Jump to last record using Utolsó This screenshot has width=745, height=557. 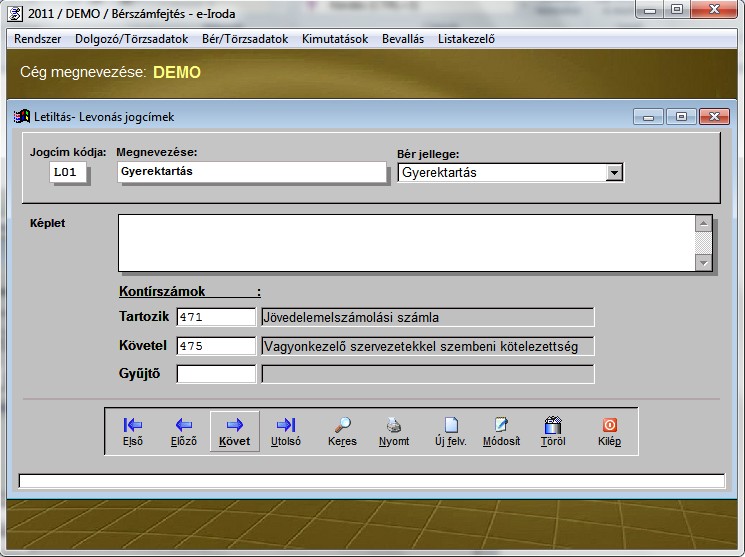(285, 431)
